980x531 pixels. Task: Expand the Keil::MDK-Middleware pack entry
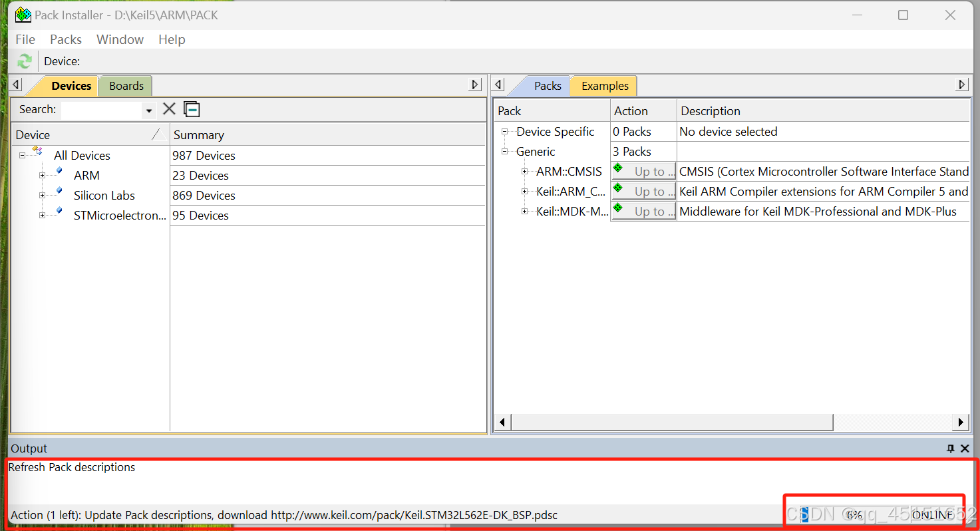[x=524, y=212]
